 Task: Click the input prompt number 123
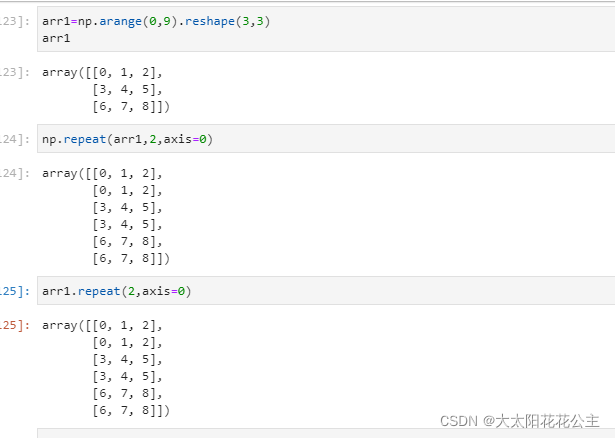coord(14,21)
